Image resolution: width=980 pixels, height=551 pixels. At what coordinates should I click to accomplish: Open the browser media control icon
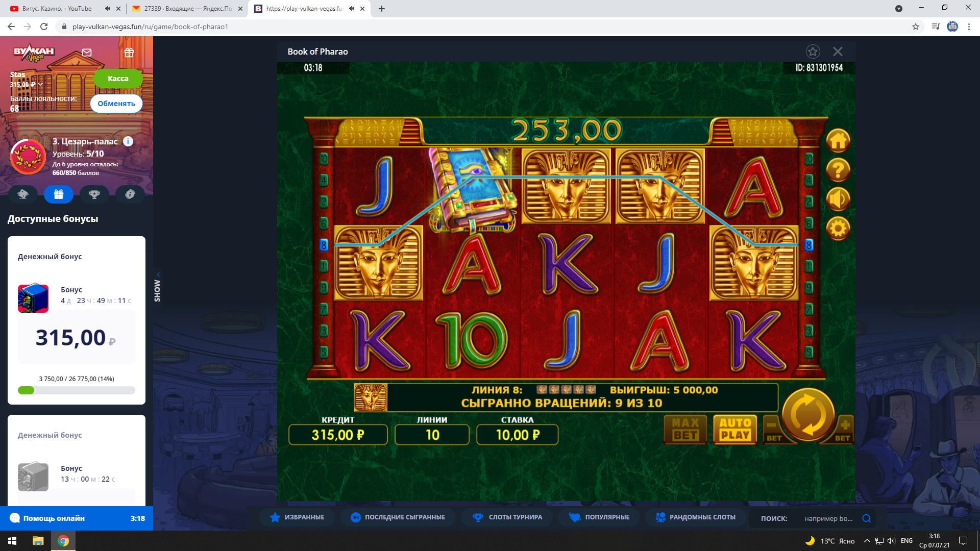936,27
